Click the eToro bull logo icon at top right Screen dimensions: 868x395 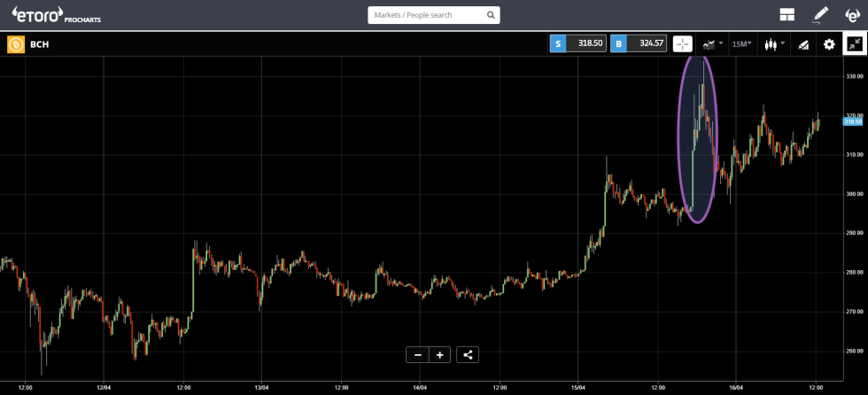coord(851,15)
